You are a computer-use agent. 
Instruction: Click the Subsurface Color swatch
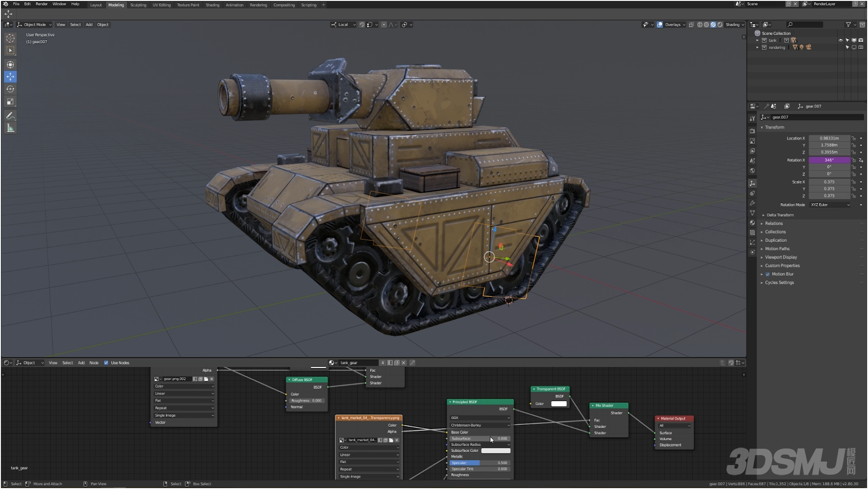[496, 451]
